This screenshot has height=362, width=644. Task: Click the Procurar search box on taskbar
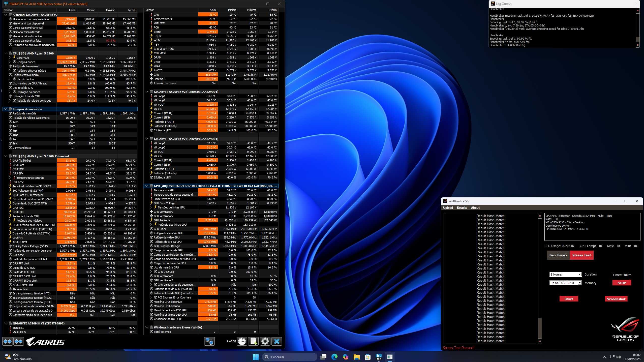pyautogui.click(x=289, y=357)
